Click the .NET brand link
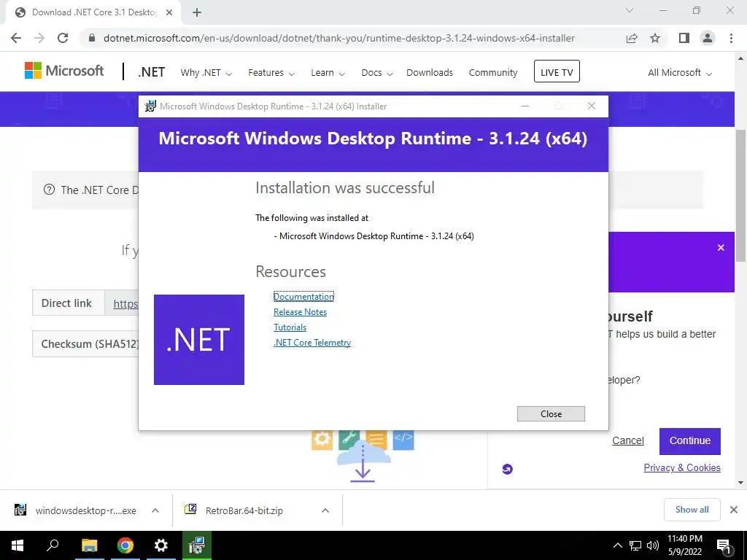The height and width of the screenshot is (560, 747). [151, 72]
